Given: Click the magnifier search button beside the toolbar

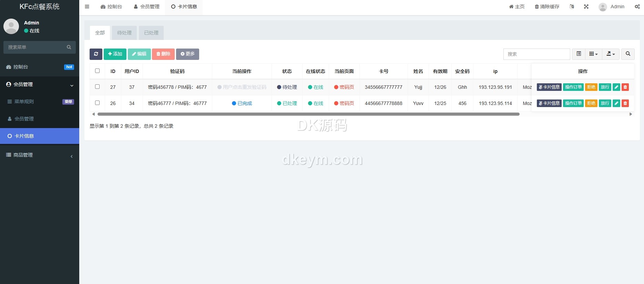Looking at the screenshot, I should [x=628, y=54].
